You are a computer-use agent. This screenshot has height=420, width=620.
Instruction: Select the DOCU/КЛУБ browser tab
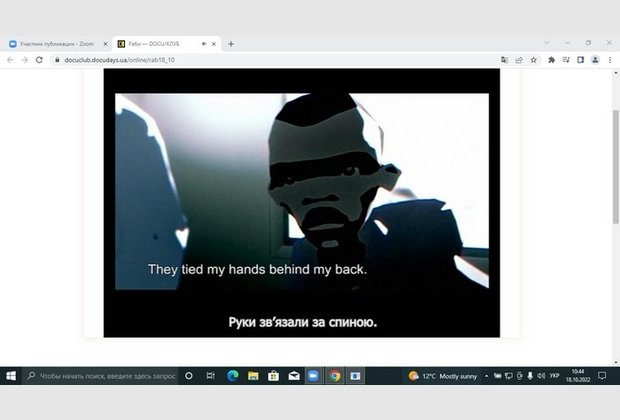click(x=160, y=44)
